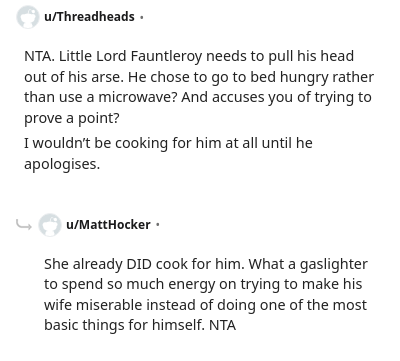Click the word "microwave?" in the comment

pos(137,97)
